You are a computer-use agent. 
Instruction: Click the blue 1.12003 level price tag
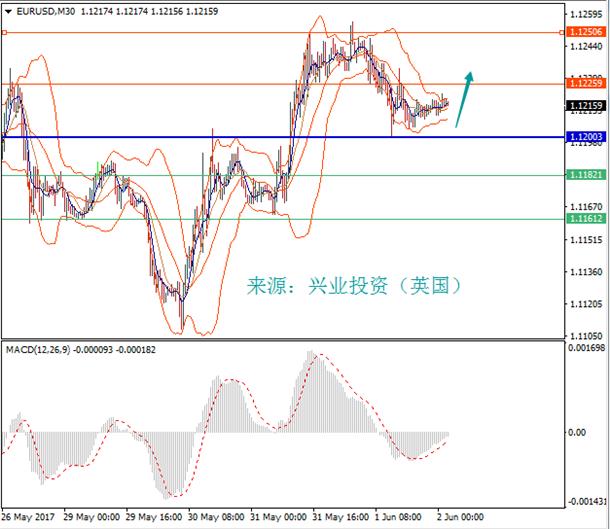pyautogui.click(x=586, y=137)
